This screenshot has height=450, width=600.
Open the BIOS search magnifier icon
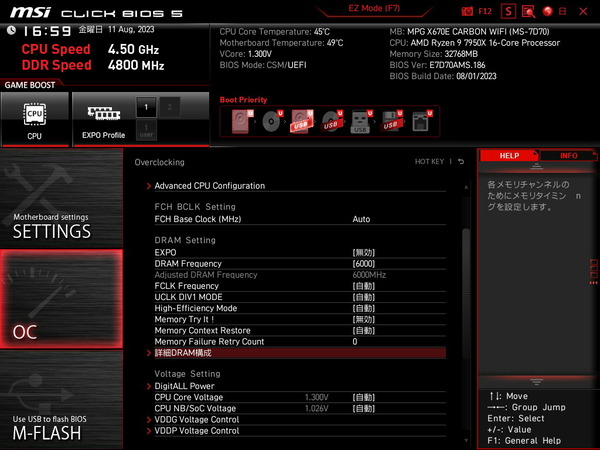click(x=528, y=11)
